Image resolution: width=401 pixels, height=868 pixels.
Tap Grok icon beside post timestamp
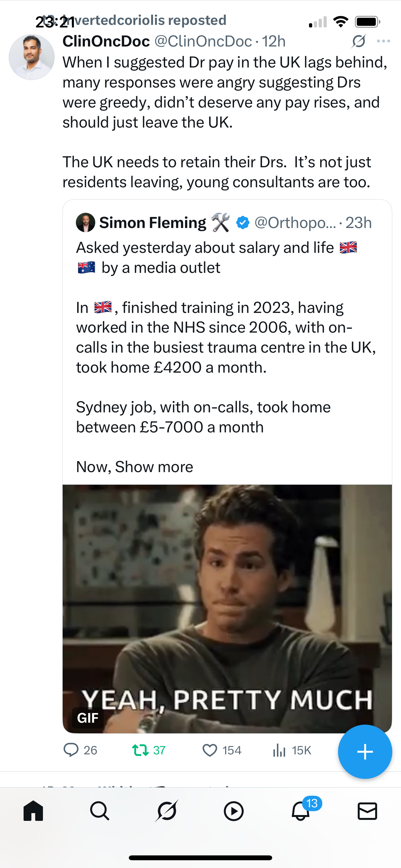pos(358,41)
